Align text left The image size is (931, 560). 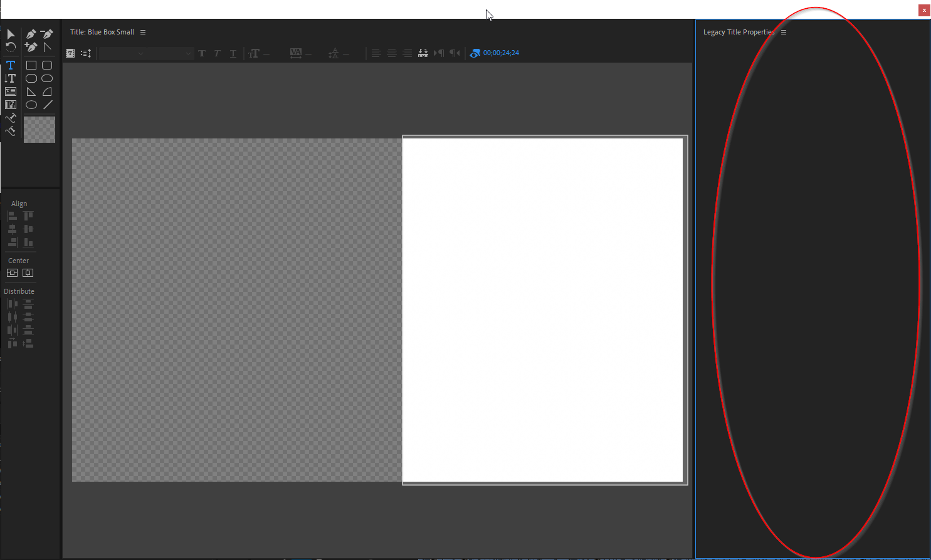[376, 53]
